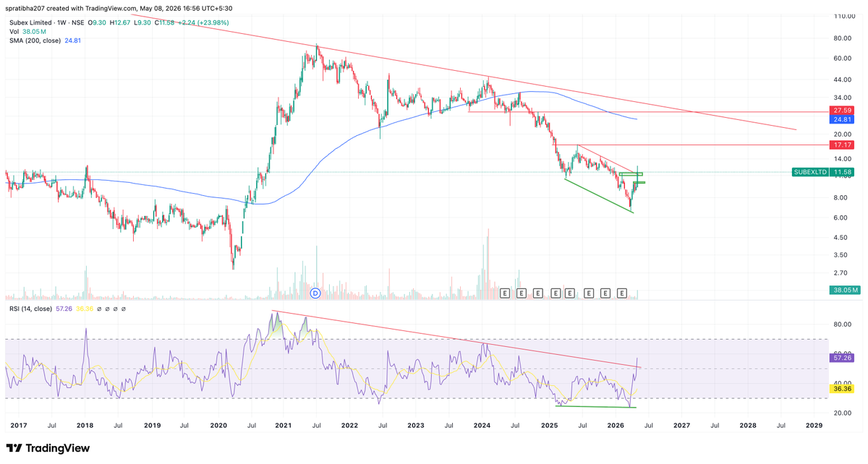The width and height of the screenshot is (868, 464).
Task: Click the SMA (200, close) legend
Action: coord(35,41)
